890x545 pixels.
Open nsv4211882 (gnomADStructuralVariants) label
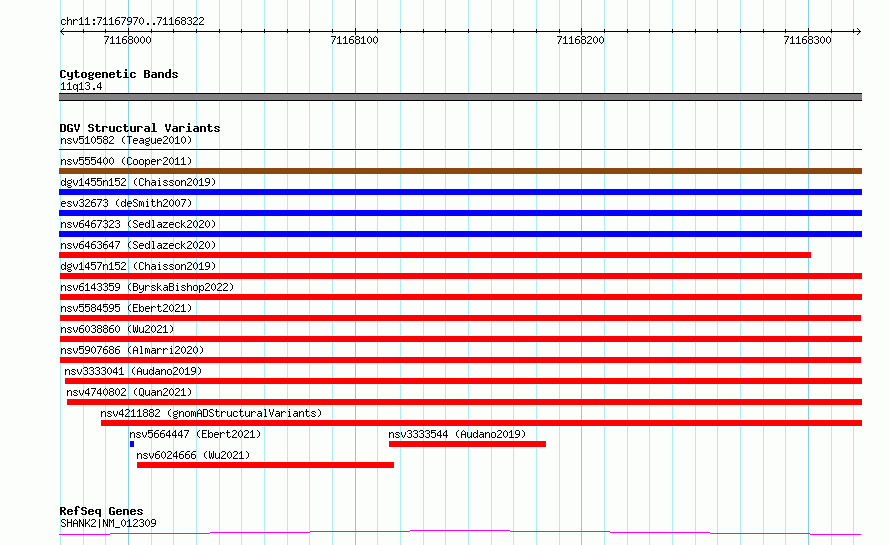pos(211,413)
